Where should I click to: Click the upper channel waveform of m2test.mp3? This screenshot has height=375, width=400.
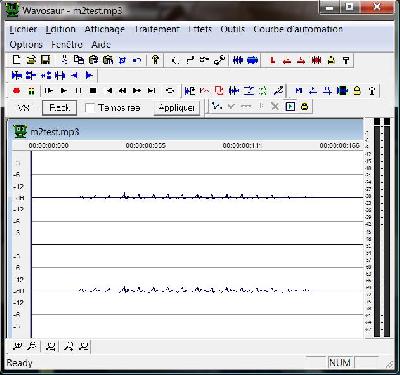point(197,197)
